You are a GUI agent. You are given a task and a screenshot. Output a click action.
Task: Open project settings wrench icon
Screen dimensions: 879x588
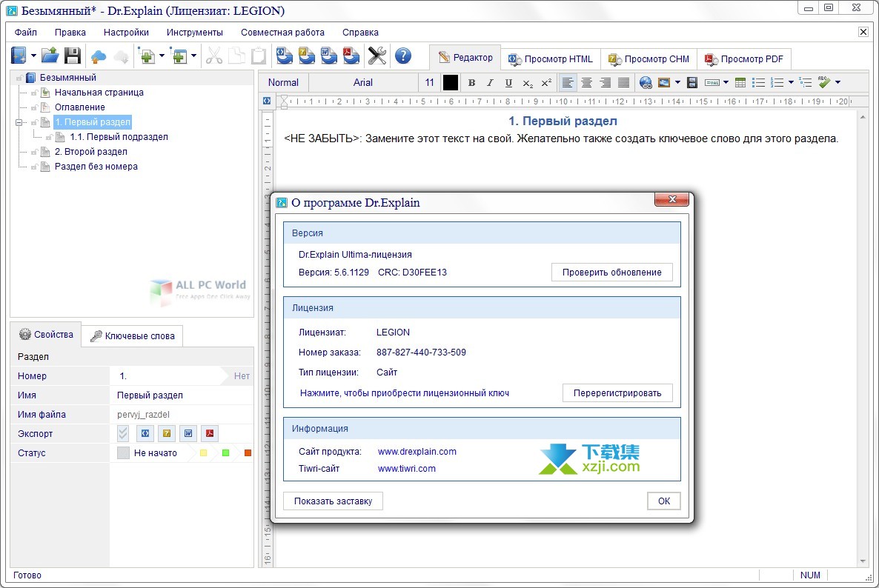tap(377, 56)
